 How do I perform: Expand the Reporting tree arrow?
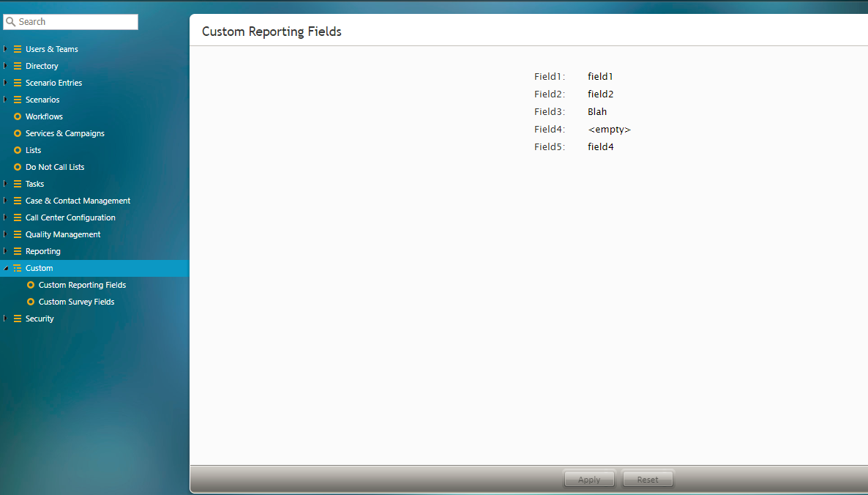pyautogui.click(x=6, y=251)
